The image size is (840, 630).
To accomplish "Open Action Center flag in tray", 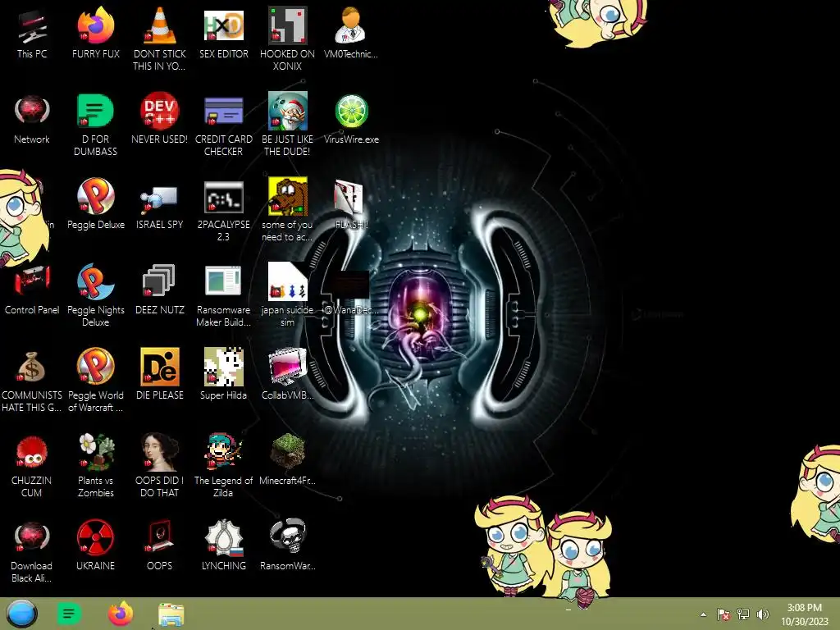I will [x=724, y=614].
